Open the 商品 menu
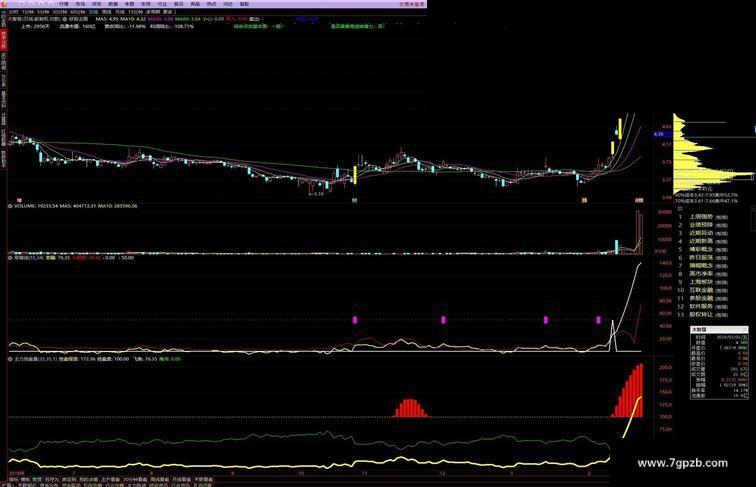The width and height of the screenshot is (756, 487). click(x=195, y=4)
